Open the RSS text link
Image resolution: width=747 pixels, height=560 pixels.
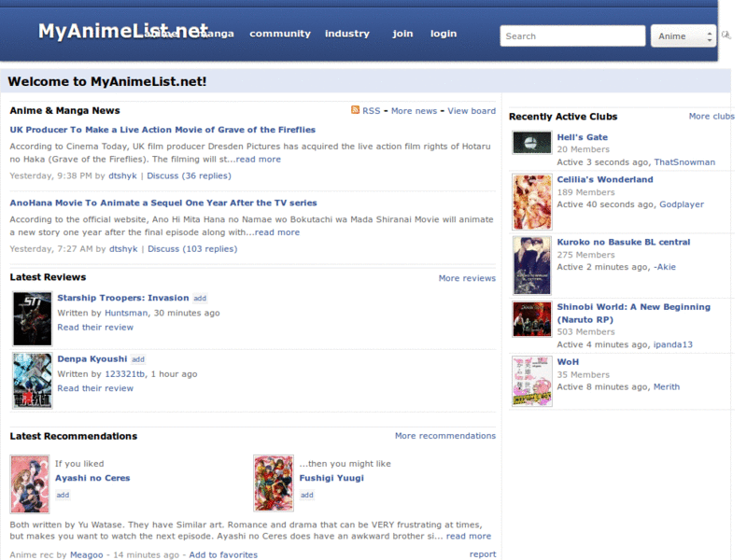[x=371, y=111]
